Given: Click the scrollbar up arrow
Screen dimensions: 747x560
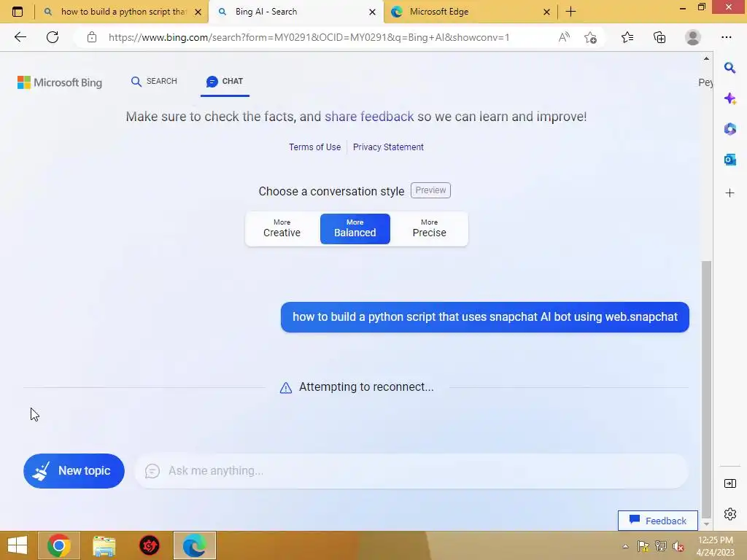Looking at the screenshot, I should click(x=706, y=58).
